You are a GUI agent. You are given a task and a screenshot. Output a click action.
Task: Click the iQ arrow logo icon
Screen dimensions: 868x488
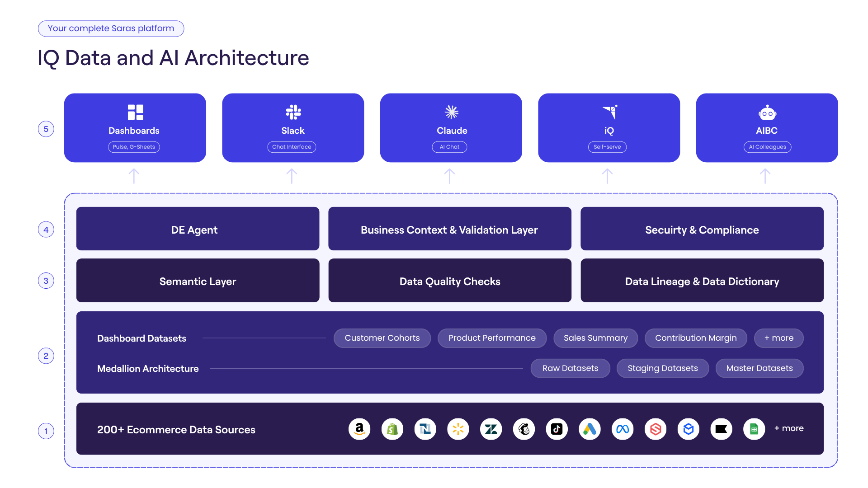tap(610, 112)
